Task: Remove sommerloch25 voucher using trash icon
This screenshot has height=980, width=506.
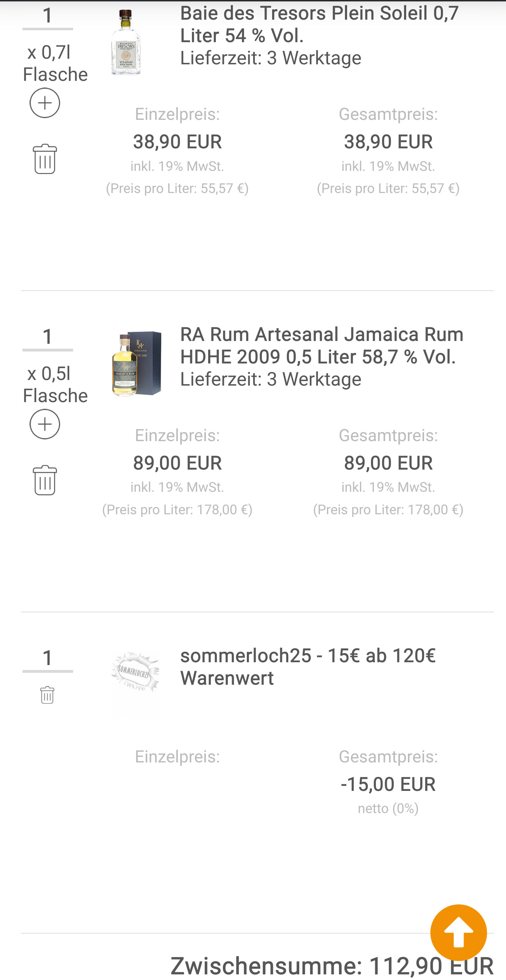Action: 47,695
